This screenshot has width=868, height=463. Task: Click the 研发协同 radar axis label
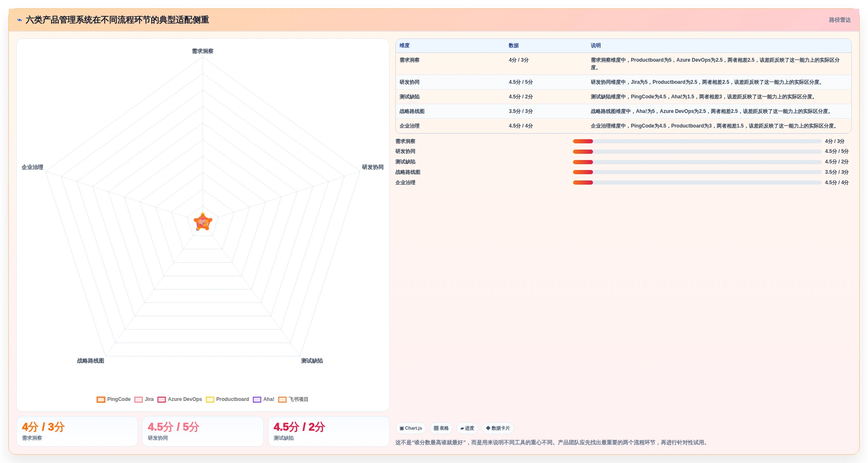(373, 167)
